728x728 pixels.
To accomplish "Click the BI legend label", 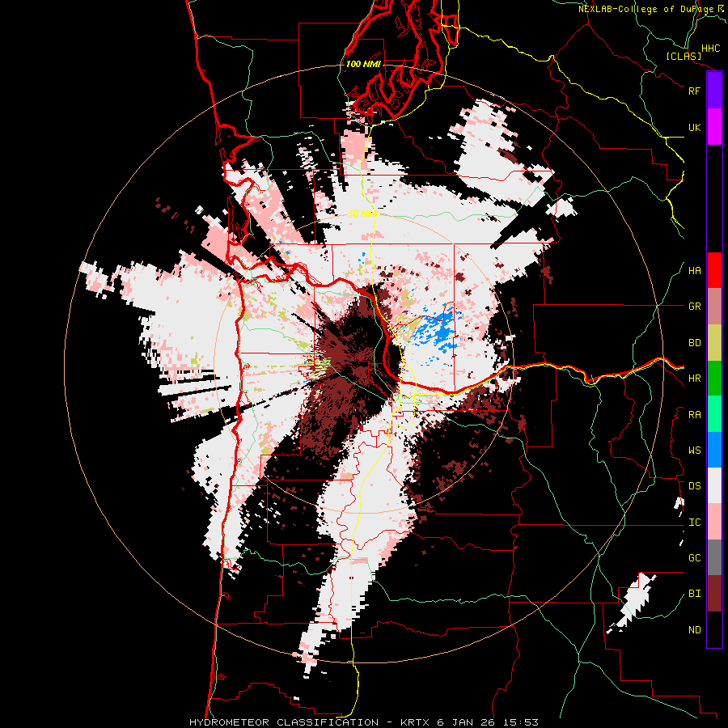I will point(694,594).
